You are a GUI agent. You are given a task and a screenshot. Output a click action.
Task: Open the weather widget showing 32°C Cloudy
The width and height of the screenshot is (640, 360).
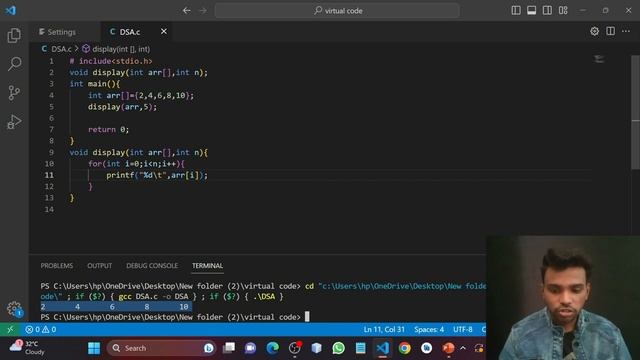tap(27, 348)
